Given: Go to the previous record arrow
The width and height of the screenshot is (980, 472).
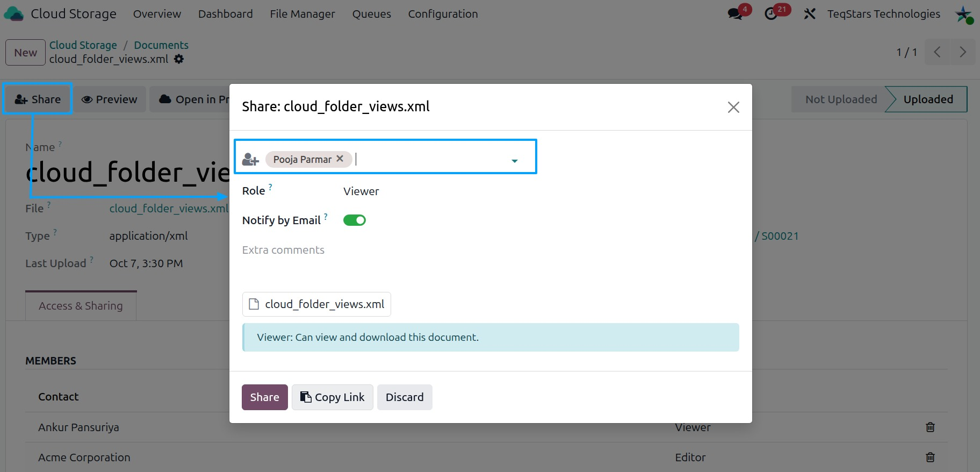Looking at the screenshot, I should pos(938,52).
